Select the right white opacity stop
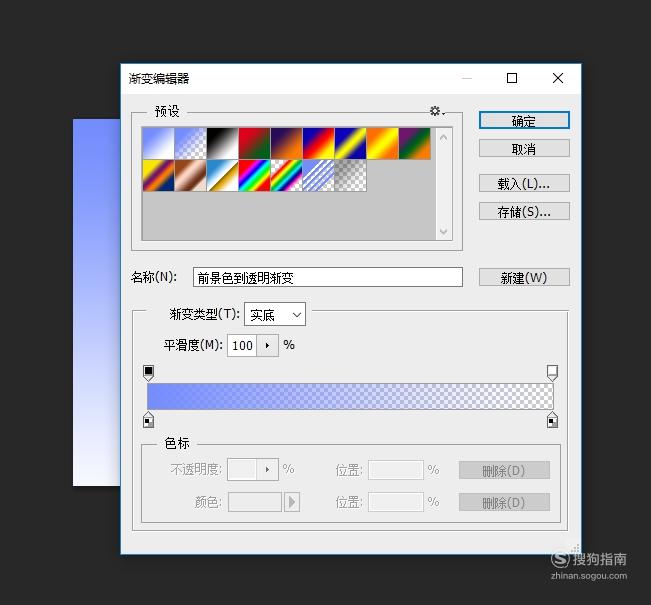The image size is (651, 605). 552,372
